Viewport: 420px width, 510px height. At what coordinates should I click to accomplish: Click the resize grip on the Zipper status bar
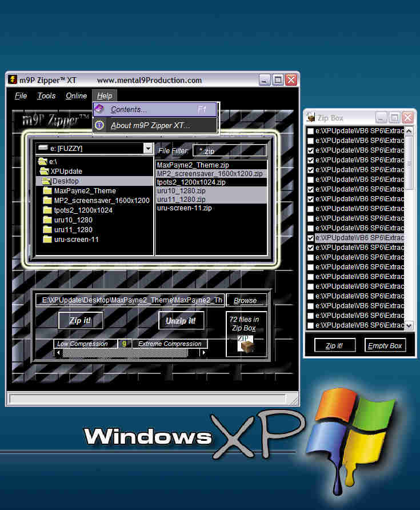pos(294,400)
